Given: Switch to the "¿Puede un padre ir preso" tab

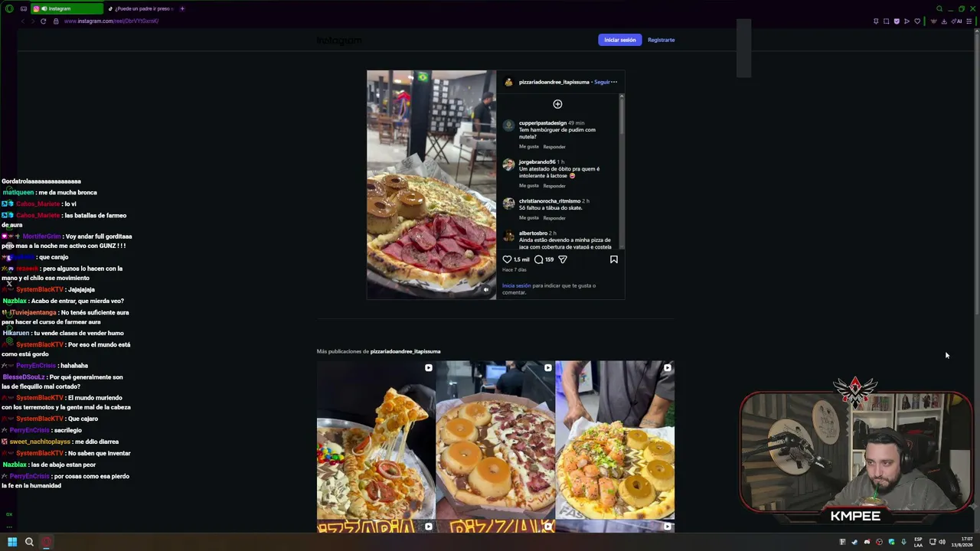Looking at the screenshot, I should pos(141,8).
